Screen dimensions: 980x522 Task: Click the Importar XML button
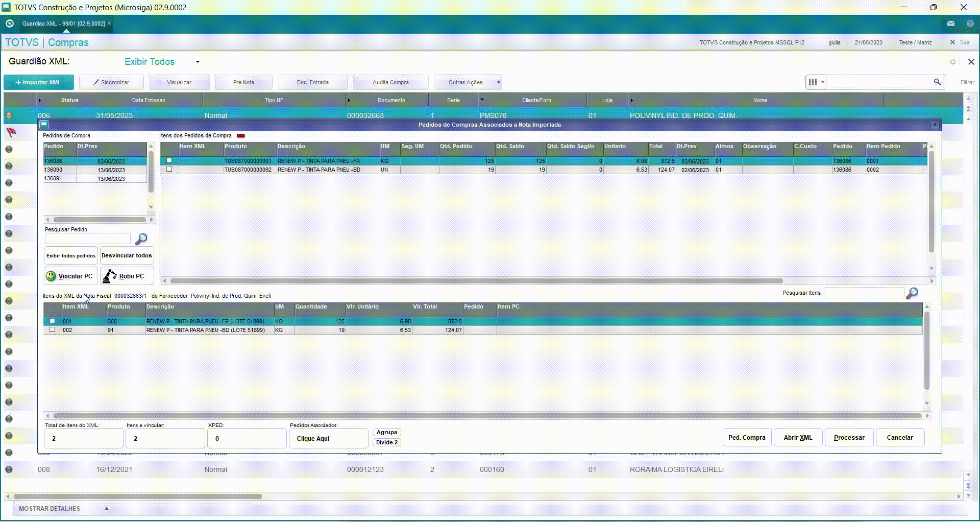[x=39, y=82]
